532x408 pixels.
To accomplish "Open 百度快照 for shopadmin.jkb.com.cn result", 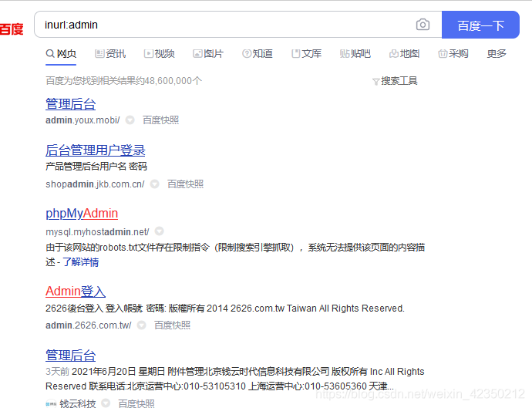I will 186,184.
